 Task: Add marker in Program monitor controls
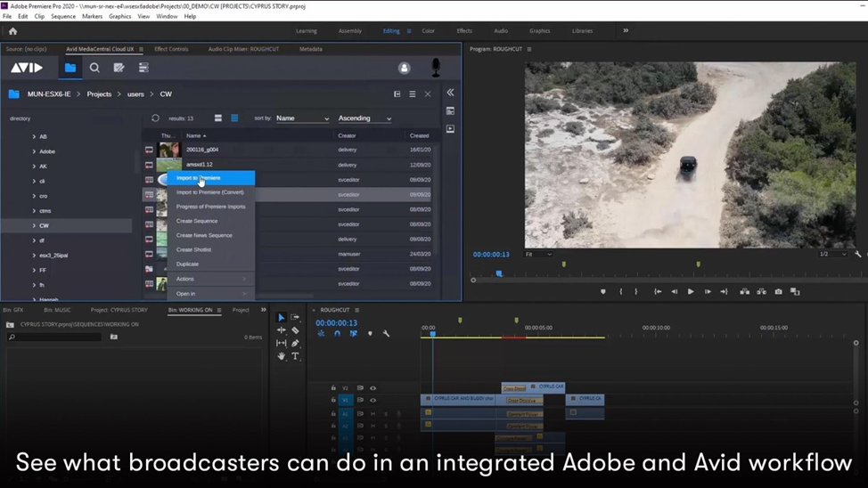[x=602, y=291]
